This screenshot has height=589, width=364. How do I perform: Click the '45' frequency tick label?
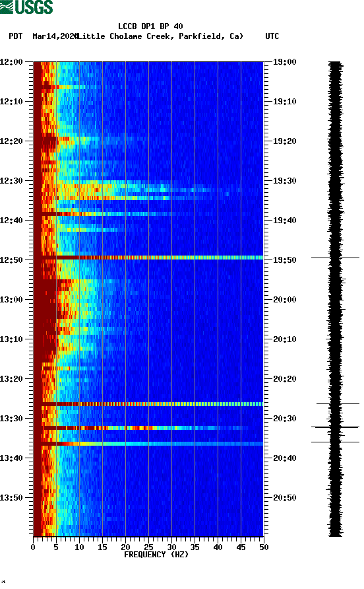coord(241,547)
